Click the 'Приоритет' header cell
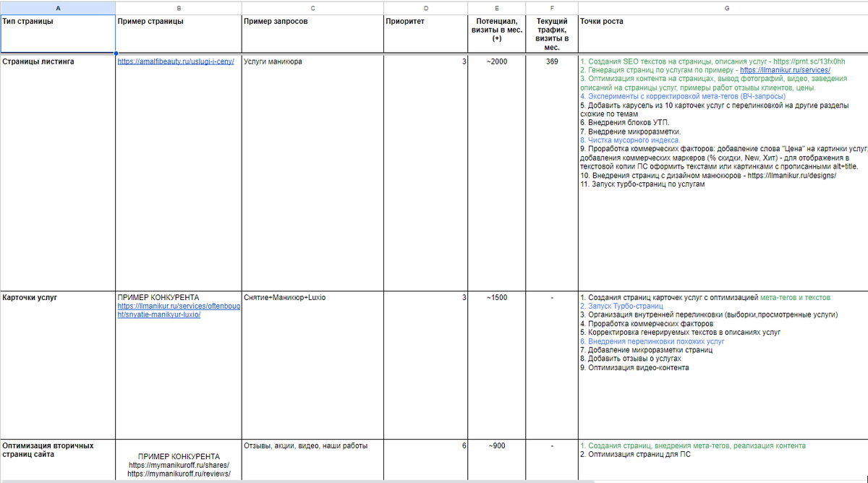This screenshot has width=868, height=483. pyautogui.click(x=426, y=34)
